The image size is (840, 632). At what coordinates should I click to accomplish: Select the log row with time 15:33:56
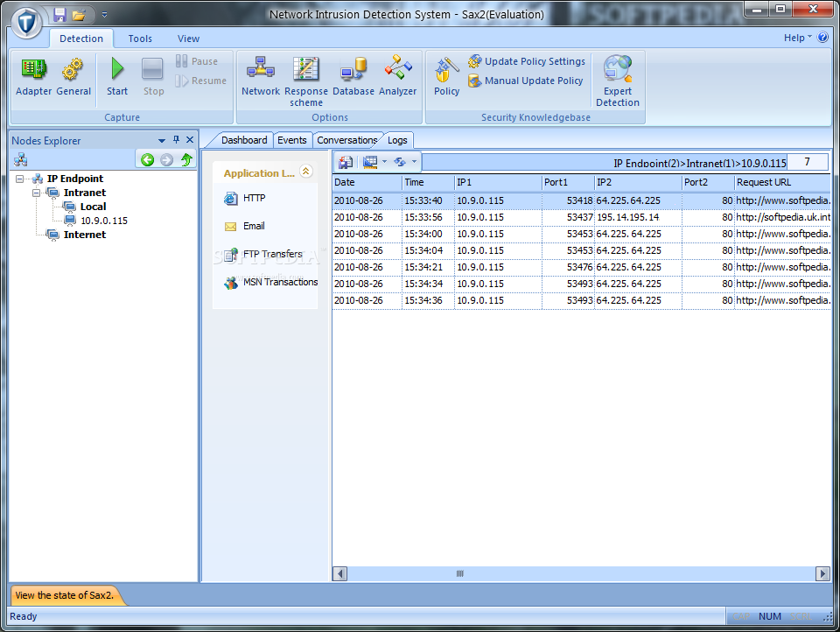pyautogui.click(x=581, y=217)
